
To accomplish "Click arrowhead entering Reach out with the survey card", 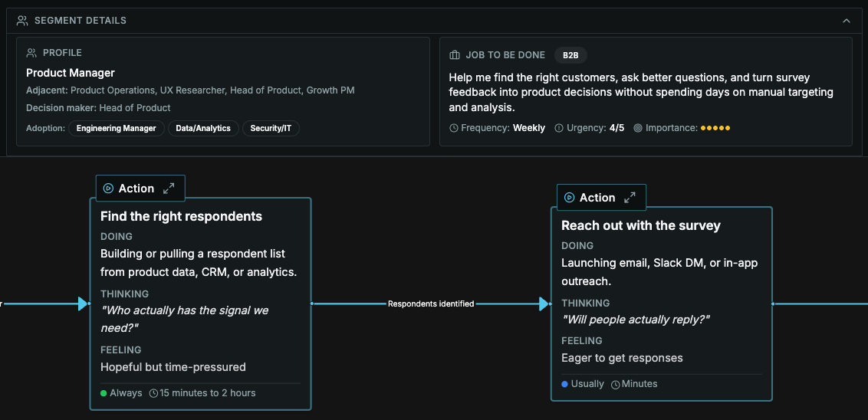I will coord(544,304).
